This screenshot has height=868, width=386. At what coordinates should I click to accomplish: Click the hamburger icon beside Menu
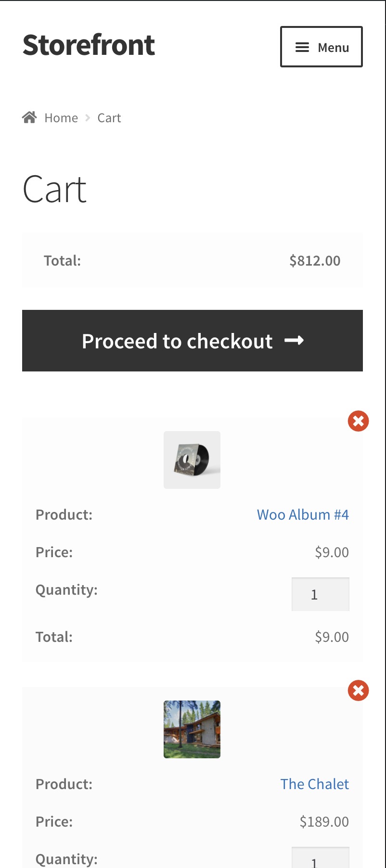click(x=302, y=47)
